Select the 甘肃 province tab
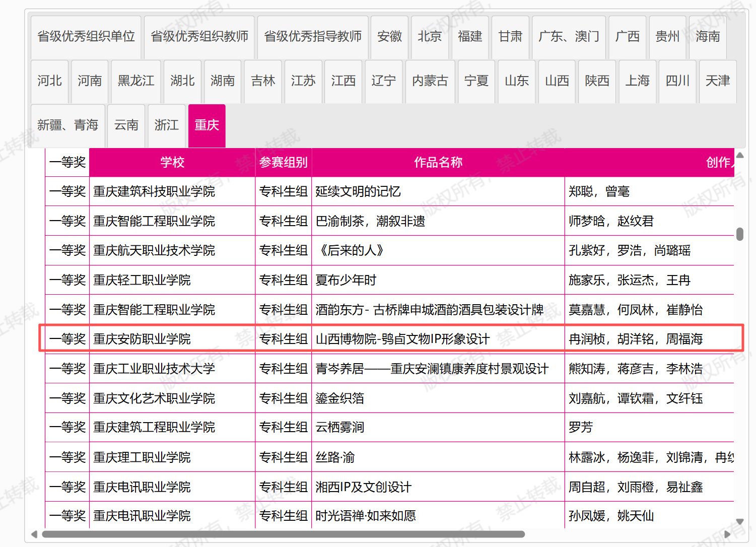The height and width of the screenshot is (547, 756). (510, 37)
